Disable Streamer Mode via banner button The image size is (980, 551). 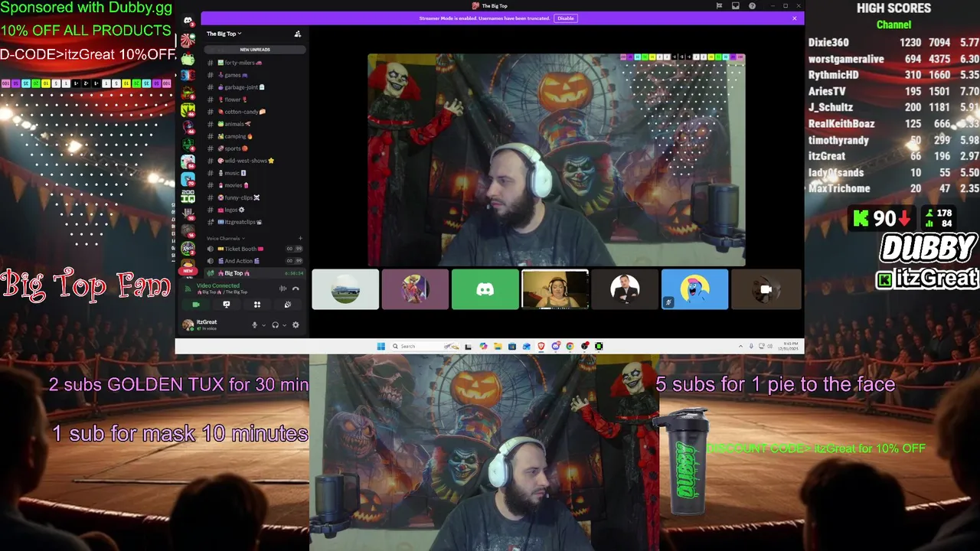(x=565, y=18)
